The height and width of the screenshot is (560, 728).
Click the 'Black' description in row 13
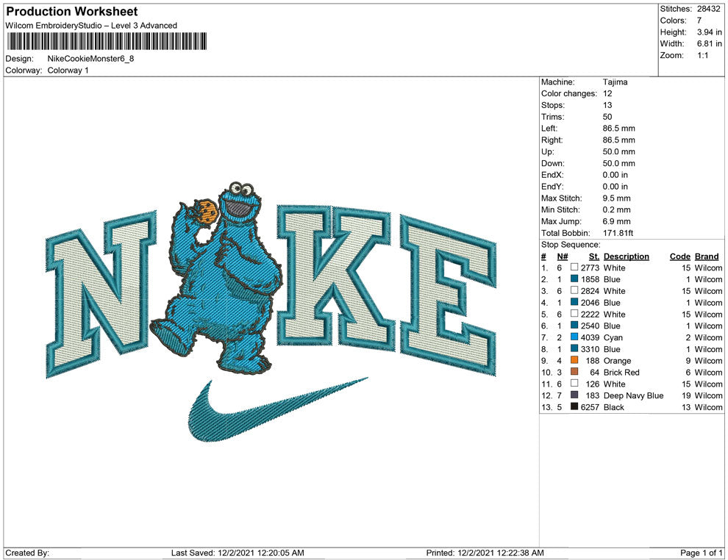click(x=614, y=407)
